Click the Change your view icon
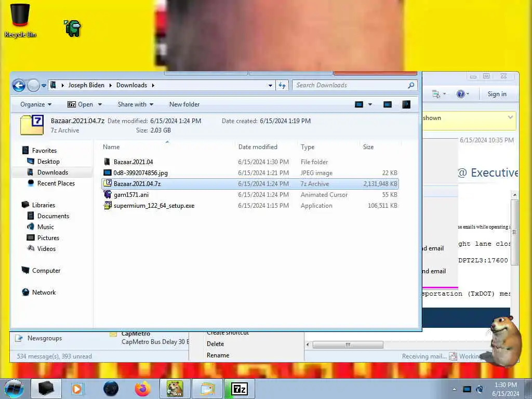 pyautogui.click(x=359, y=104)
